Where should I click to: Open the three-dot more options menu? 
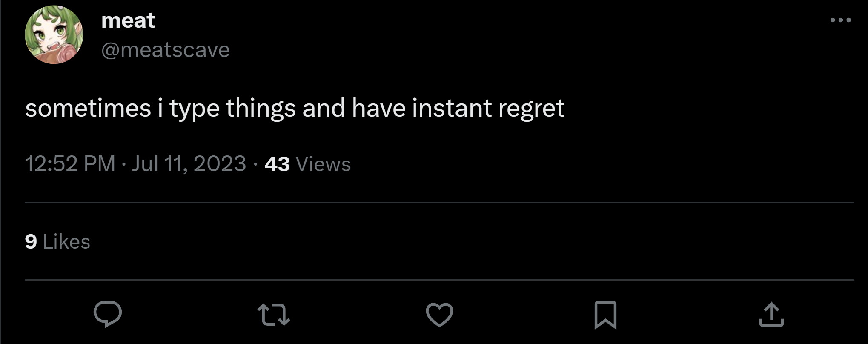click(x=840, y=20)
